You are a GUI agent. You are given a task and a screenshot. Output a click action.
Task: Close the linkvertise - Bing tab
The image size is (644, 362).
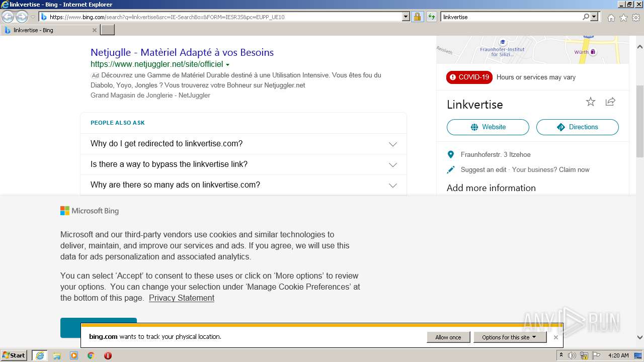(94, 30)
